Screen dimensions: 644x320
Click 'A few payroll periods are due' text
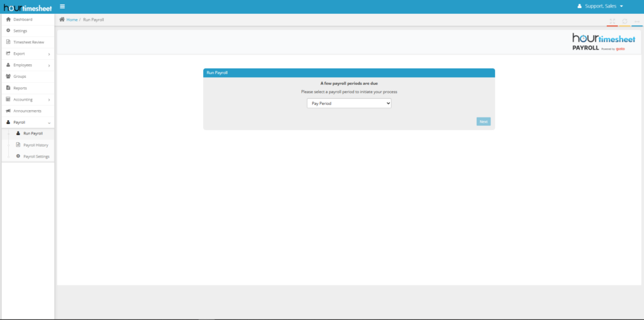(349, 84)
